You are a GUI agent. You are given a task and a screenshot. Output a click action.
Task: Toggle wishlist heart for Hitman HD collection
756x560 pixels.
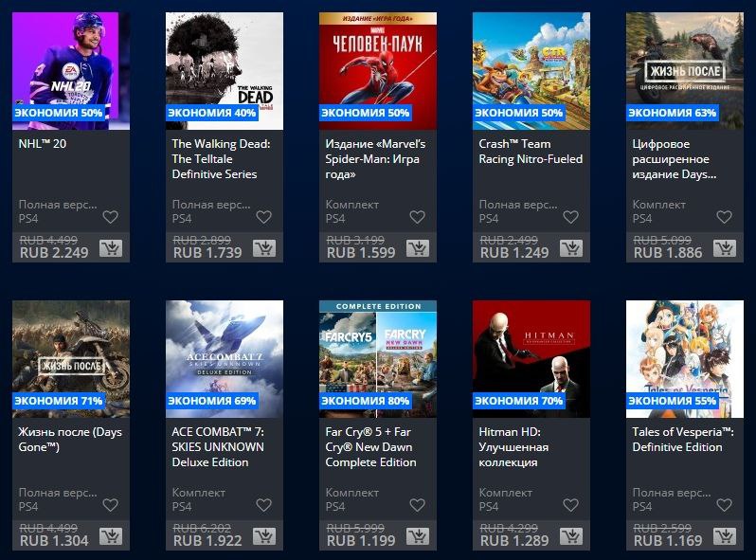point(571,505)
